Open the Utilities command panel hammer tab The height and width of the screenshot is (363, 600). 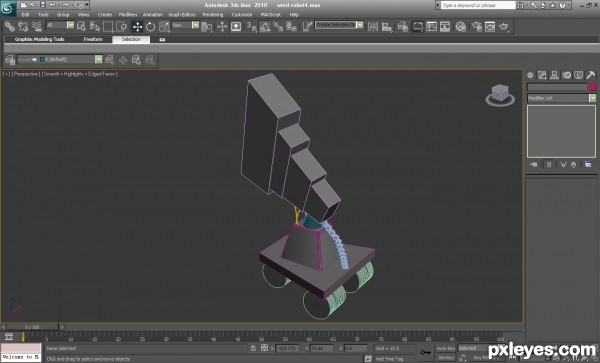click(x=590, y=75)
